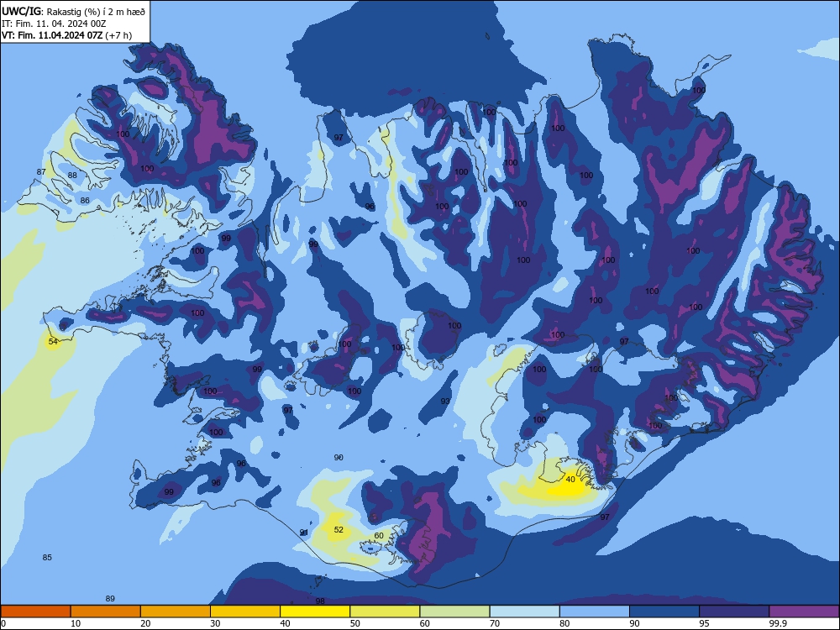
Task: Click the '90' humidity value on the map
Action: click(x=339, y=458)
